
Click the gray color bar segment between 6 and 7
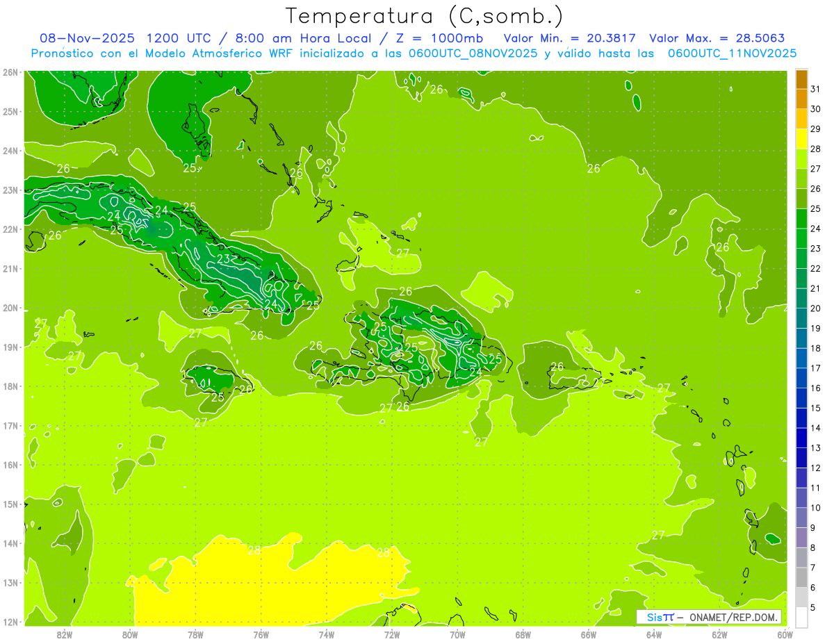pos(801,578)
